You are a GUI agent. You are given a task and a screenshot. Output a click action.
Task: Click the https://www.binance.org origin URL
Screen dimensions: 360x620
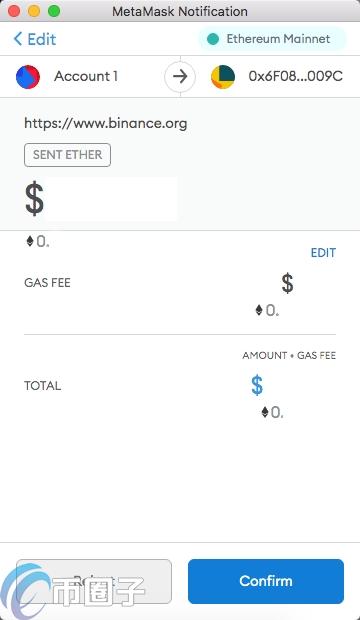pyautogui.click(x=106, y=123)
